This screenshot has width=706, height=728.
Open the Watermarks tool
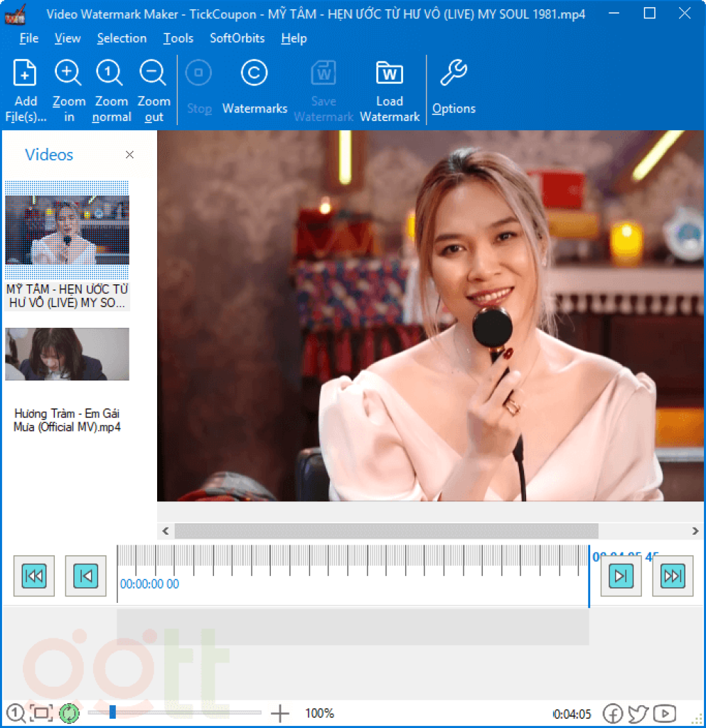[x=255, y=73]
